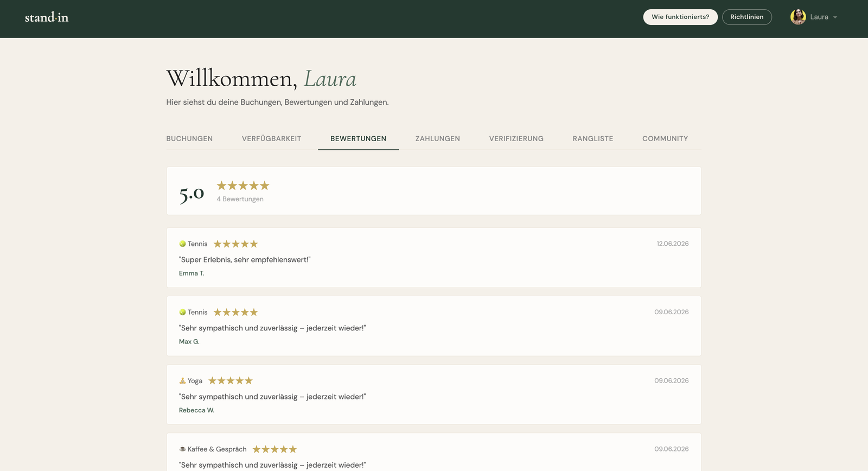
Task: Click Laura's profile avatar picture
Action: [798, 17]
